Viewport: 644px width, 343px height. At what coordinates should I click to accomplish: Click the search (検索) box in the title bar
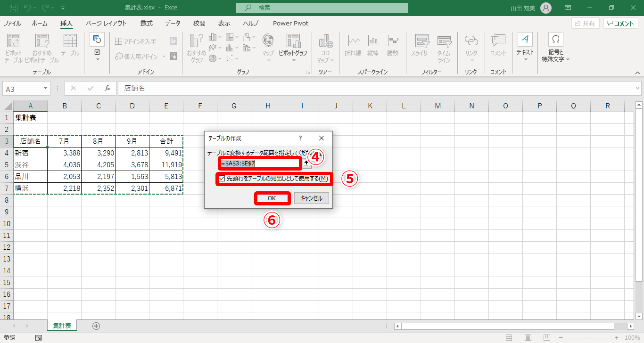322,8
